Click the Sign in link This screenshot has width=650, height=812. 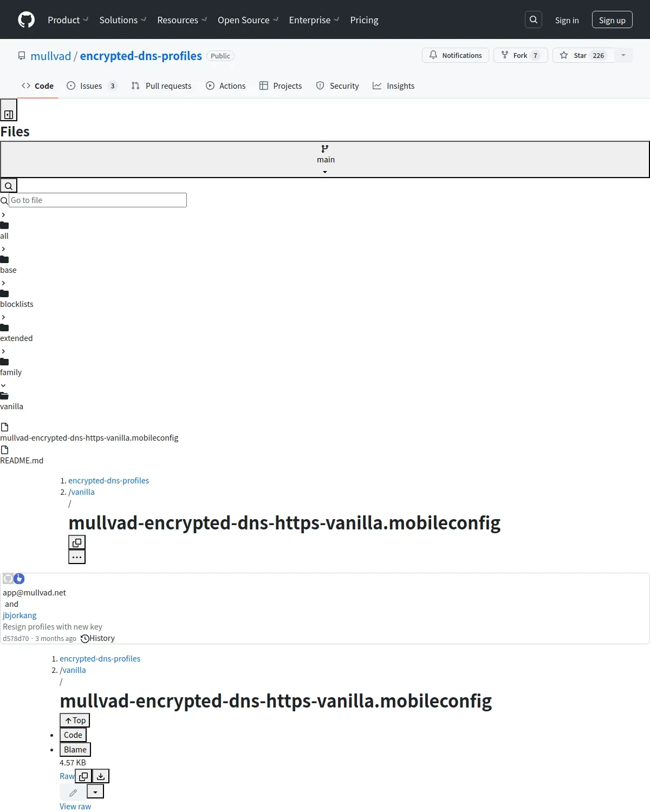pos(567,20)
